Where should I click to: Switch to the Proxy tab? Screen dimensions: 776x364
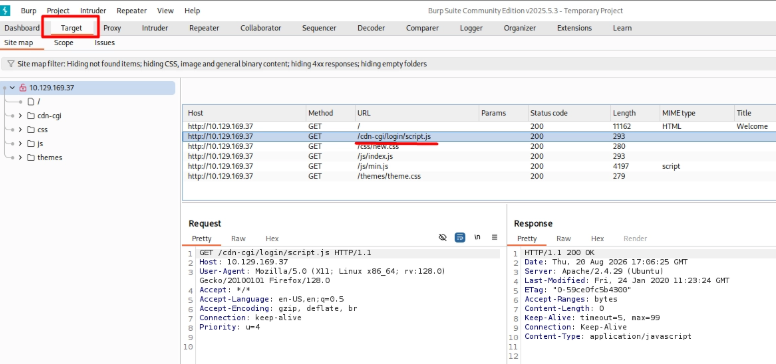tap(112, 28)
